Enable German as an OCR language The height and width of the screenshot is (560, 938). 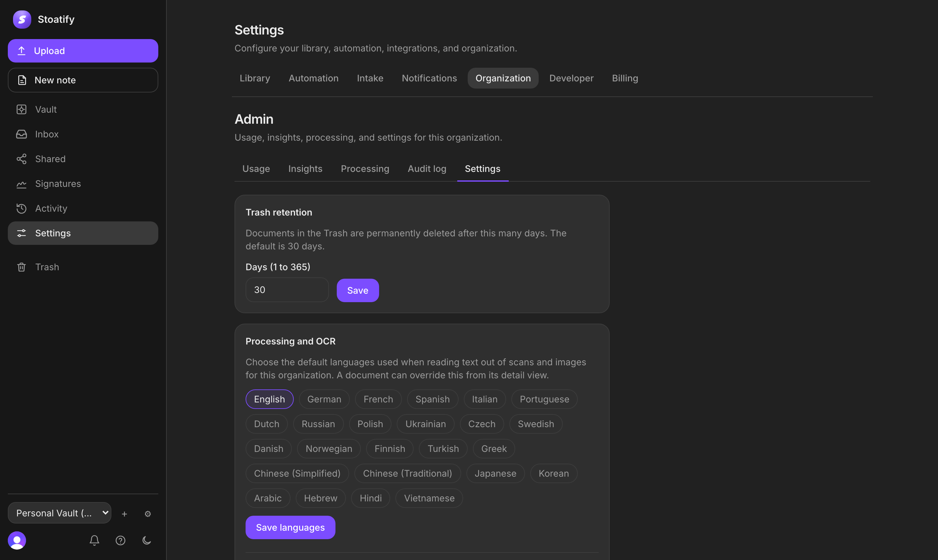(x=324, y=399)
